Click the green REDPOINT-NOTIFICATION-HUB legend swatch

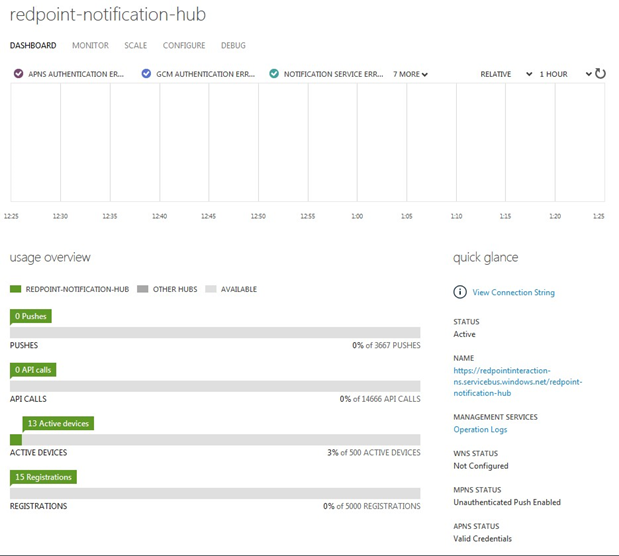[x=15, y=289]
